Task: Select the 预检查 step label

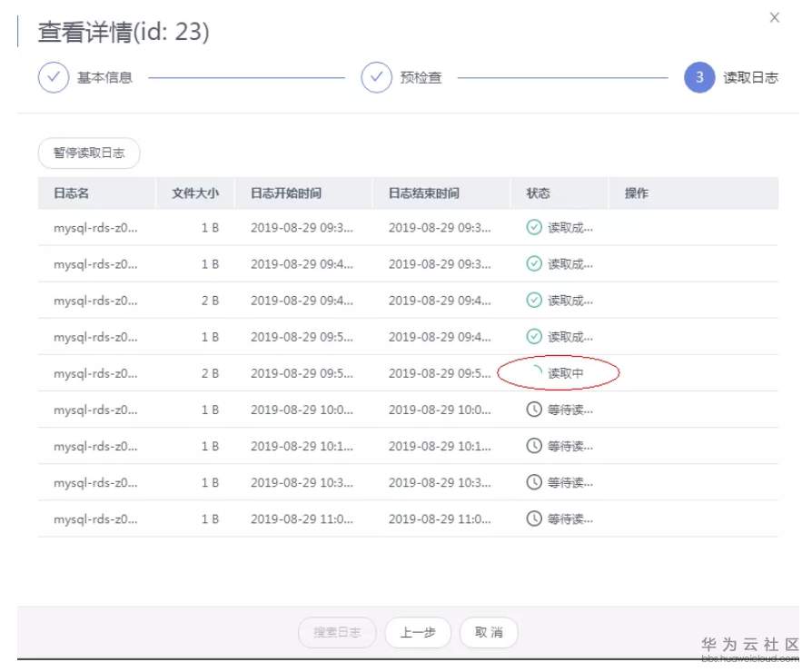Action: coord(421,78)
